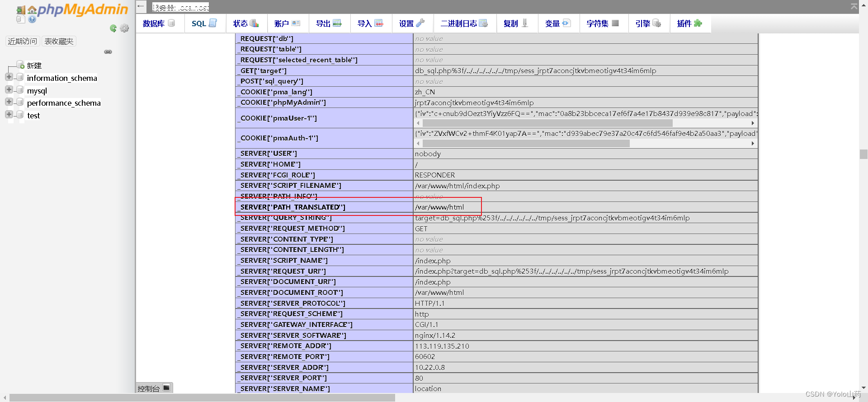
Task: Expand the test database node
Action: coord(9,115)
